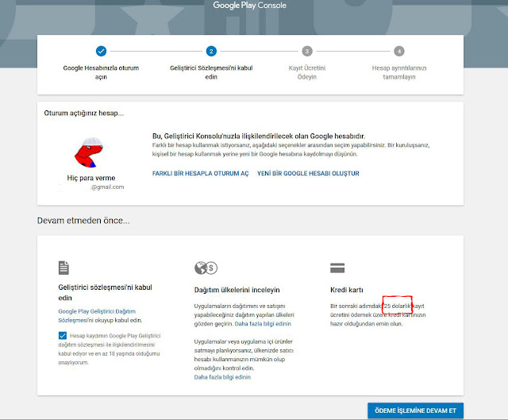
Task: Open FARKLI BİR HESAPLA OTURUM AÇ link
Action: 201,173
